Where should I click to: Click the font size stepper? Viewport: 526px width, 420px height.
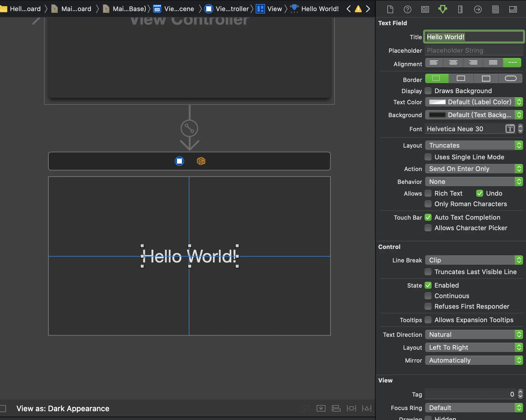click(x=520, y=129)
